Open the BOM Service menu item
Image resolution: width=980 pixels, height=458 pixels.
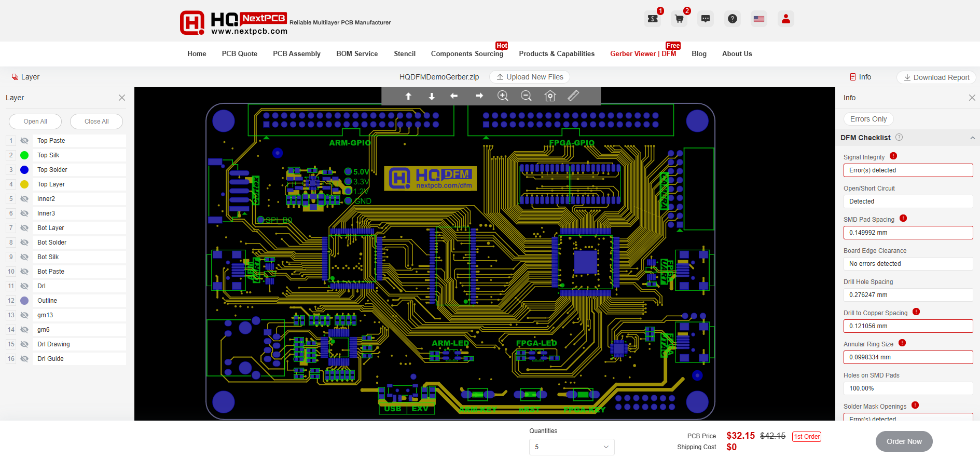click(357, 53)
